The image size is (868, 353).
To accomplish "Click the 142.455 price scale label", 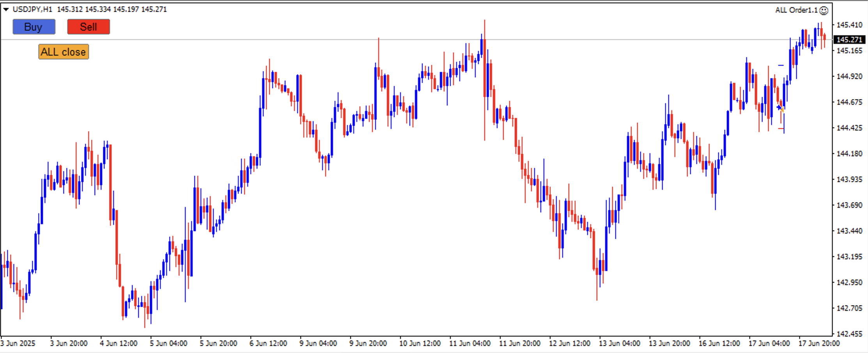I will 849,334.
